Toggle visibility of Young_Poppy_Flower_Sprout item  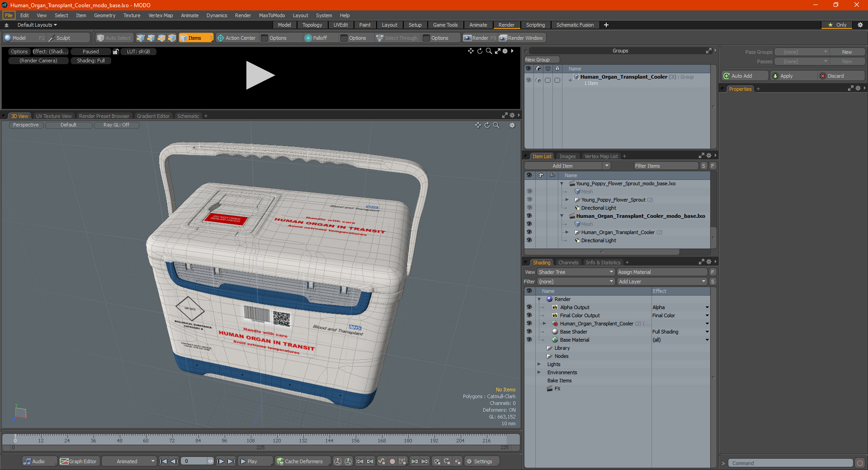529,200
